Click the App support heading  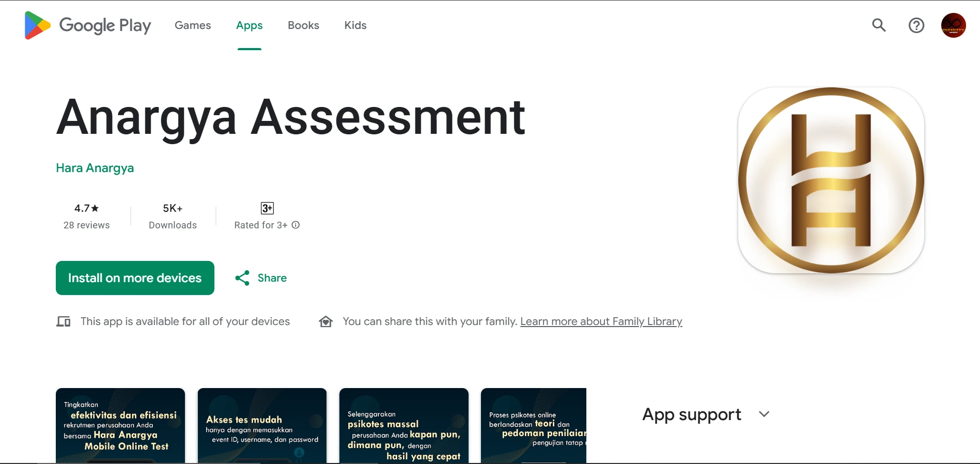pyautogui.click(x=692, y=414)
